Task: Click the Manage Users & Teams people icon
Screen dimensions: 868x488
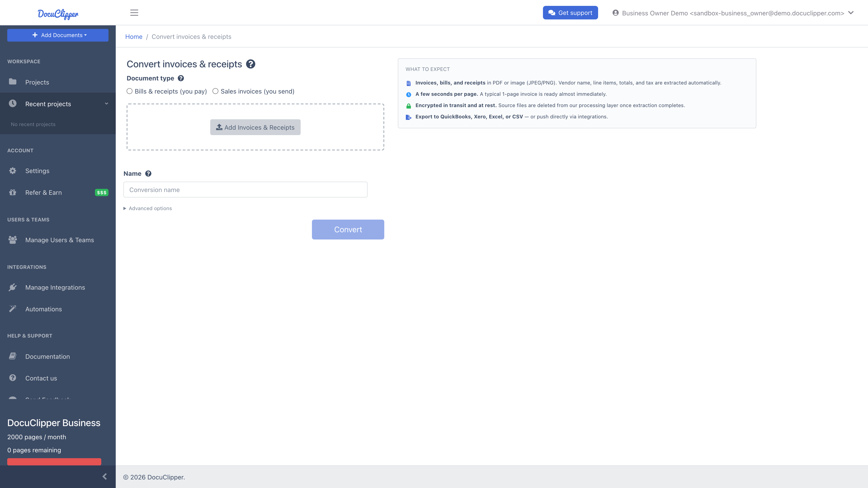Action: 13,240
